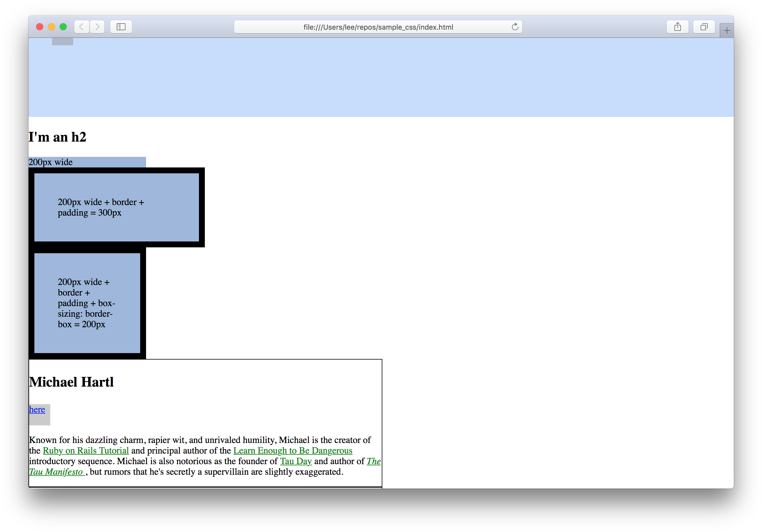Screen dimensions: 762x532
Task: Close the Safari window with red button
Action: click(39, 27)
